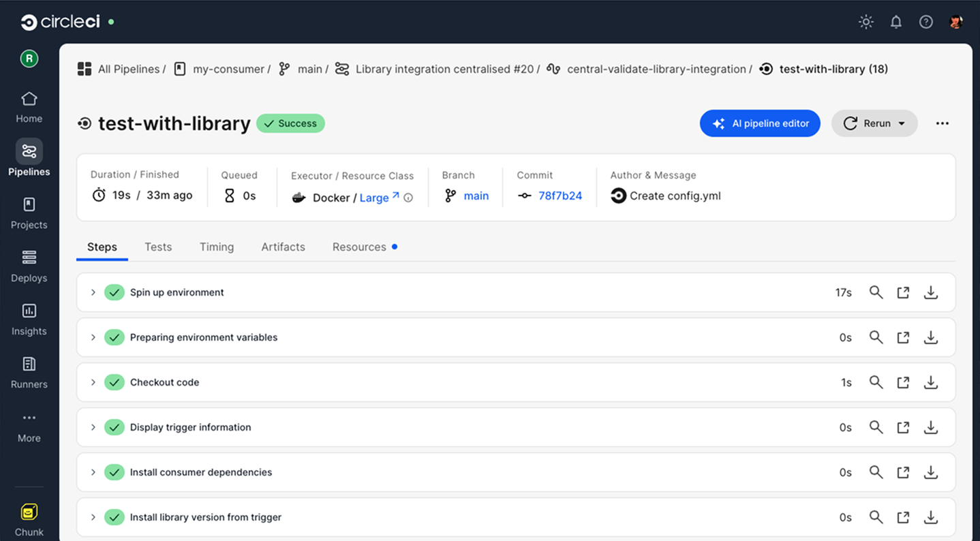
Task: Select the Projects icon in the sidebar
Action: (29, 211)
